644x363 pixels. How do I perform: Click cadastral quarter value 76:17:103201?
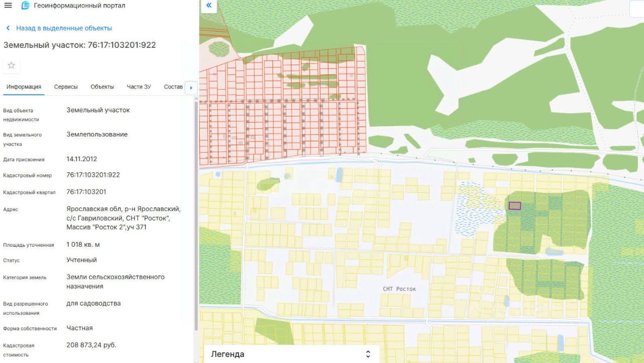(x=86, y=192)
